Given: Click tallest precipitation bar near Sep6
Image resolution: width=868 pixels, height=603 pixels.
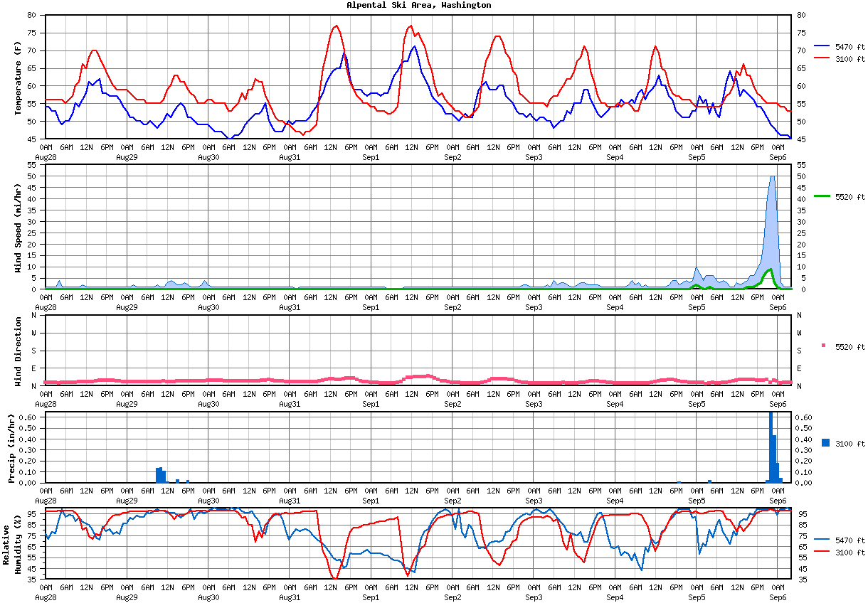Looking at the screenshot, I should tap(771, 448).
